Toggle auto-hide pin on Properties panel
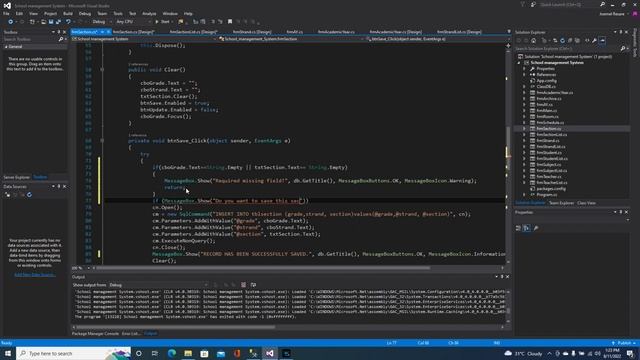 [x=621, y=212]
